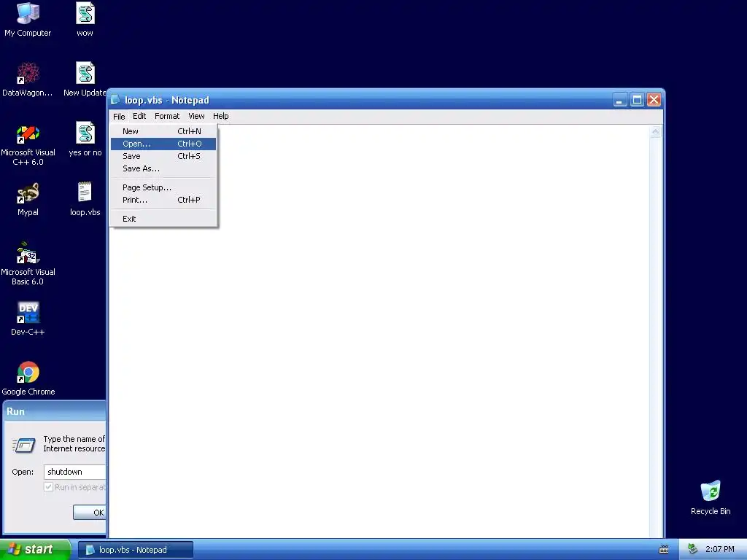Minimize the Notepad window
Screen dimensions: 747x560
620,100
